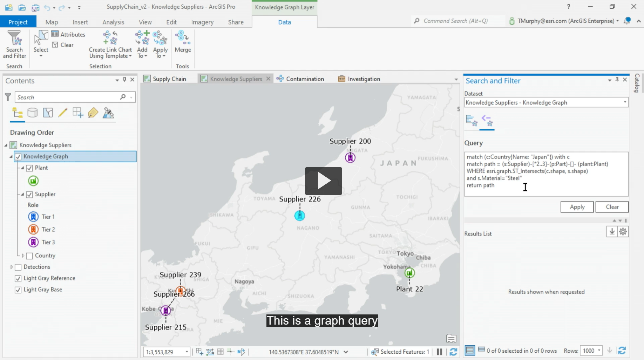This screenshot has width=644, height=360.
Task: List by Data Source in Contents
Action: [33, 113]
